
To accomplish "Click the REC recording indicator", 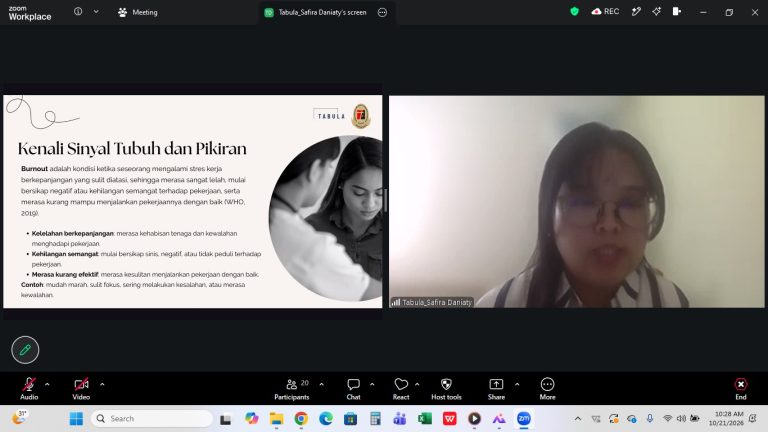I will click(x=605, y=12).
